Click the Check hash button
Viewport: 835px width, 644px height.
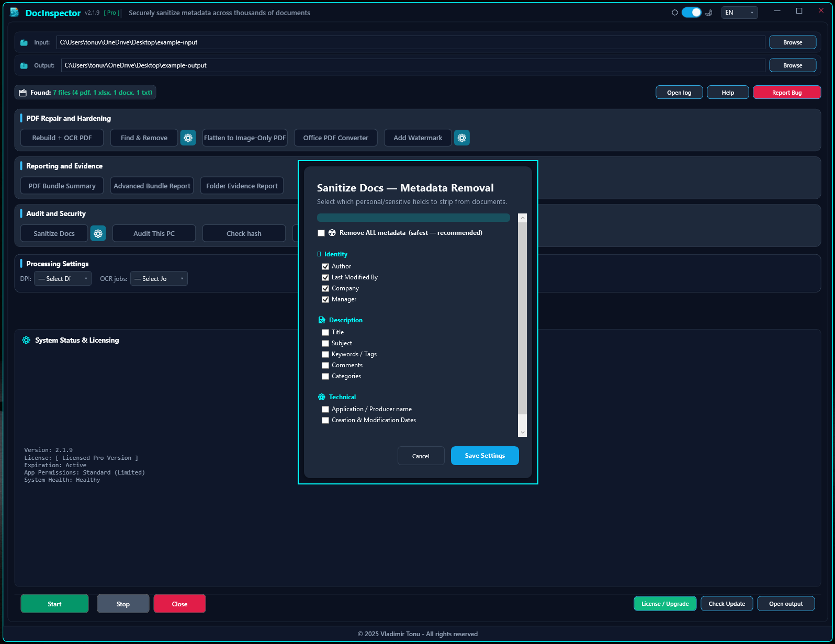click(x=244, y=233)
